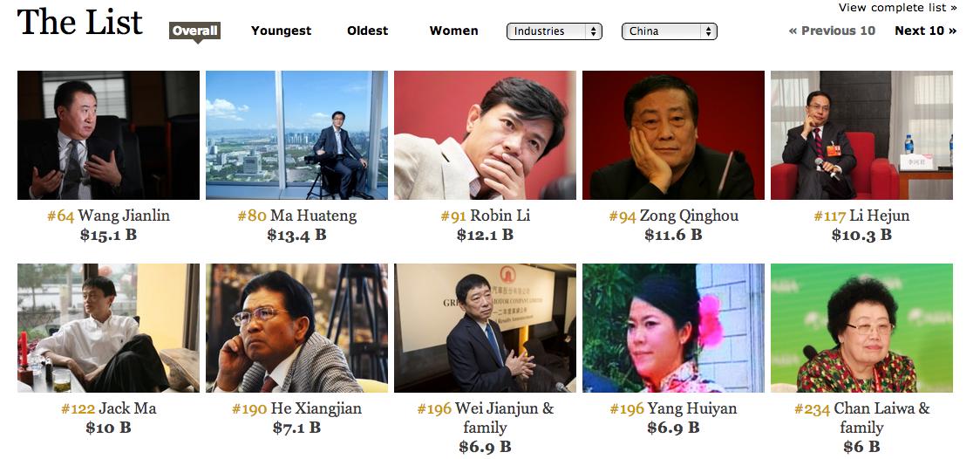Image resolution: width=980 pixels, height=459 pixels.
Task: Open Wang Jianlin's photo
Action: pos(108,135)
